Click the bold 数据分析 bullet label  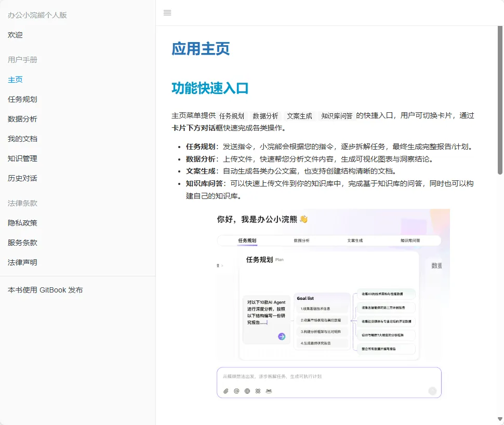(x=201, y=159)
